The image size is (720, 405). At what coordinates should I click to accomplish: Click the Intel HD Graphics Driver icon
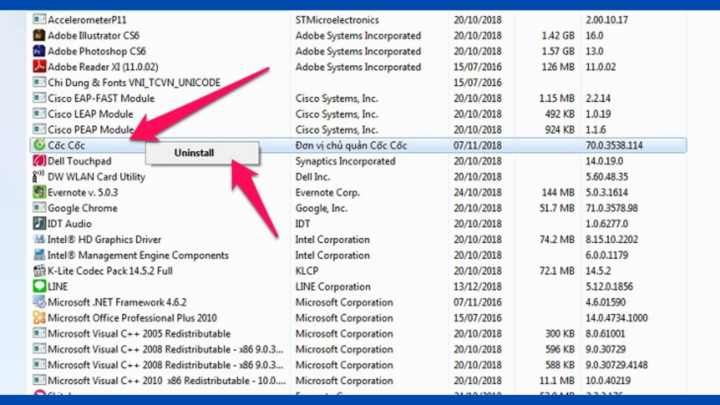[39, 239]
